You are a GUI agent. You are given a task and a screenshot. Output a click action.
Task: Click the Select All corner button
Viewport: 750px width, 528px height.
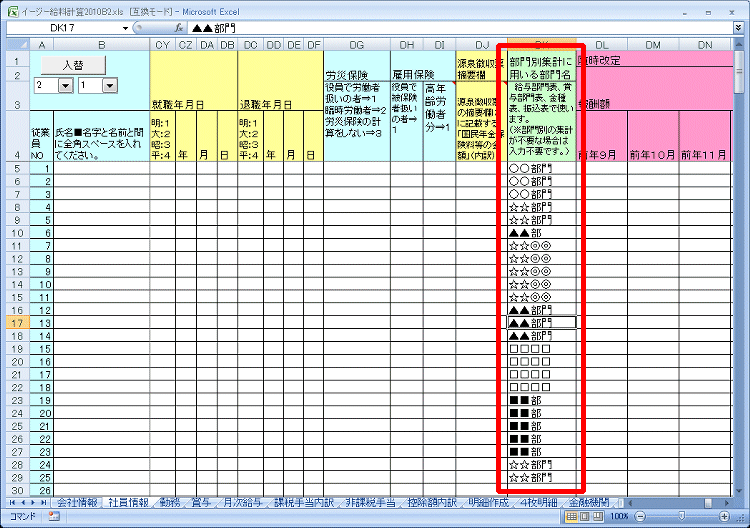click(x=17, y=45)
